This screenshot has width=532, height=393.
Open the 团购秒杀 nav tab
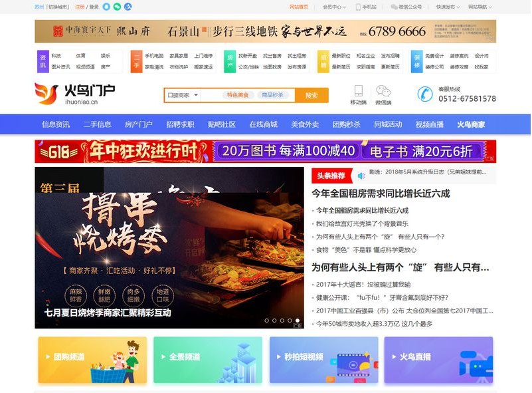[x=347, y=124]
